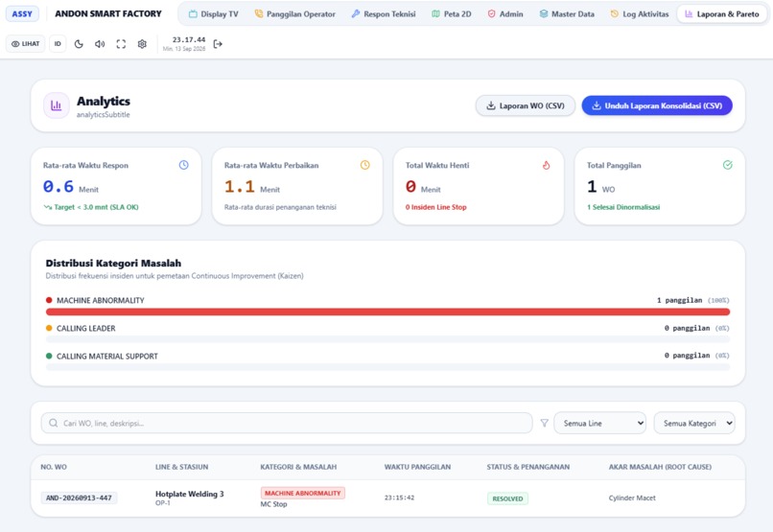Click the filter funnel icon
This screenshot has height=532, width=773.
click(x=544, y=423)
